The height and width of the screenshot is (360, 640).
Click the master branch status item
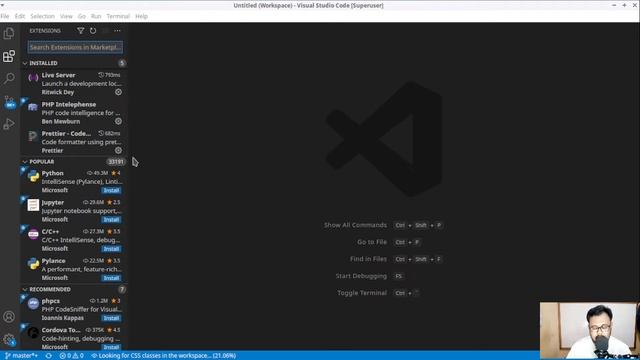click(21, 356)
